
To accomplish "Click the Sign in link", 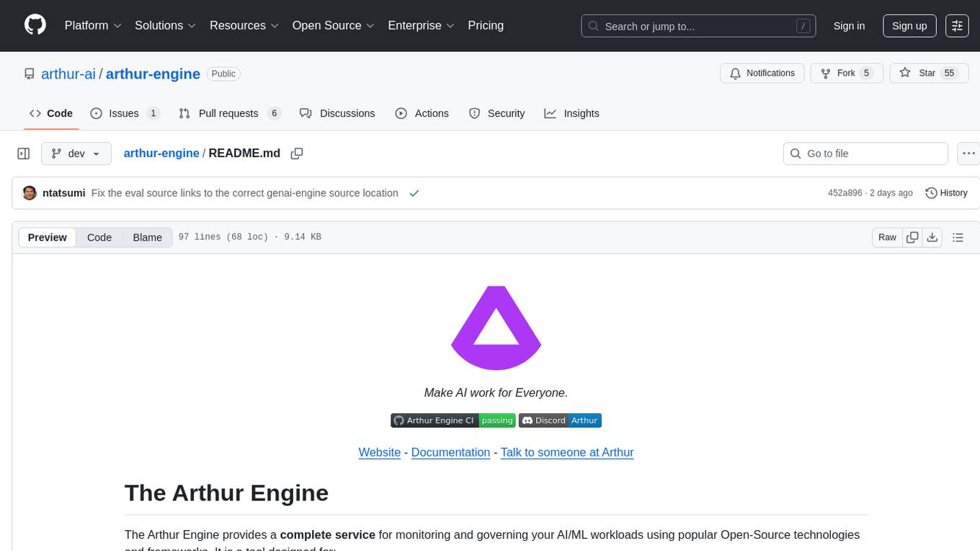I will tap(849, 26).
